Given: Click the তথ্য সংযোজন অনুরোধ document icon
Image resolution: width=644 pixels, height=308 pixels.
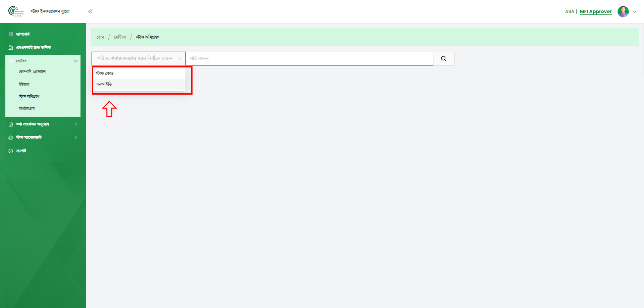Looking at the screenshot, I should pos(11,124).
